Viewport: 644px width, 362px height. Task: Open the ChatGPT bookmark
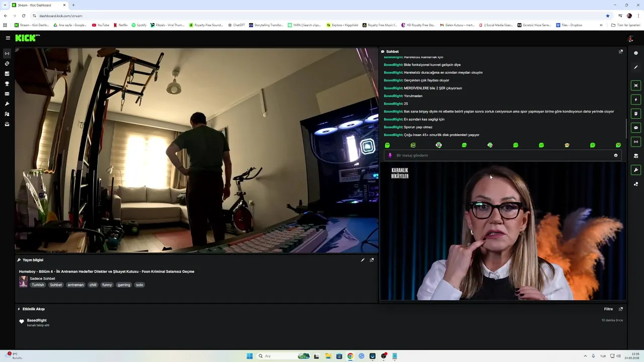point(236,25)
